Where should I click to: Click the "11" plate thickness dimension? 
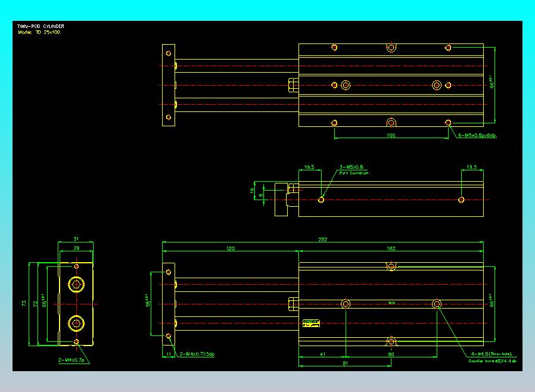pos(169,354)
